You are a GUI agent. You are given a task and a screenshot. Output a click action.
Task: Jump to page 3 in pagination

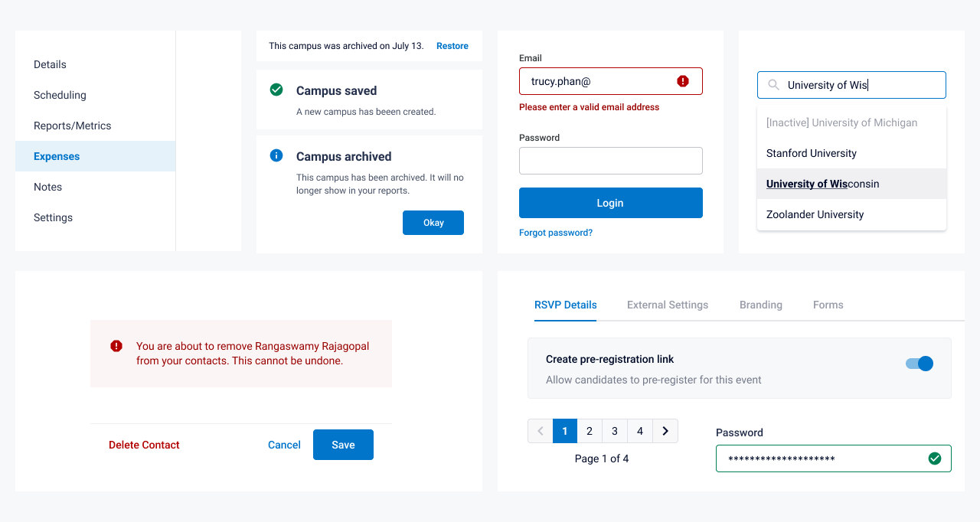[615, 431]
